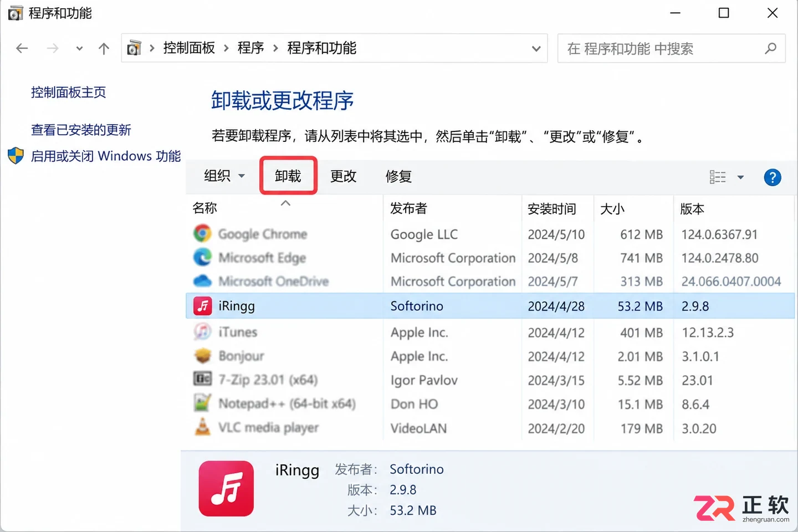Click the iTunes program icon
798x532 pixels.
point(202,331)
